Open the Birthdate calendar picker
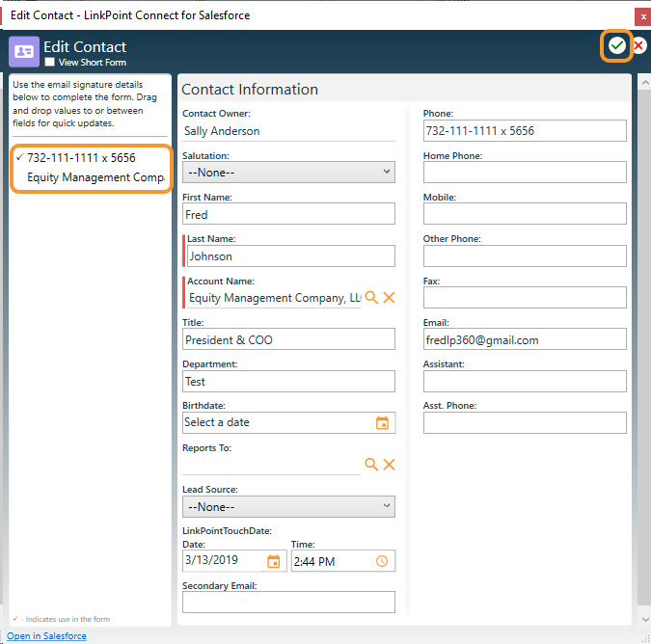The height and width of the screenshot is (644, 651). coord(382,422)
